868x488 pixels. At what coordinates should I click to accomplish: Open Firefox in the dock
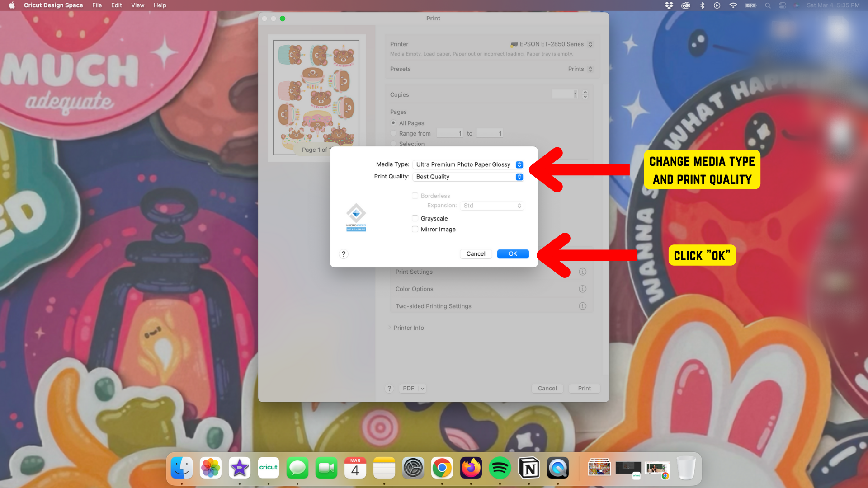pyautogui.click(x=471, y=468)
